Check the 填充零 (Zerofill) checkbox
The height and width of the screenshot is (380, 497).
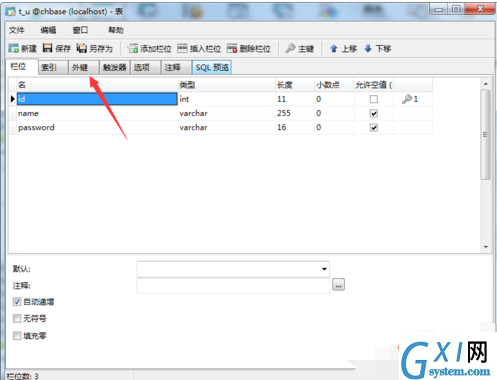tap(17, 336)
